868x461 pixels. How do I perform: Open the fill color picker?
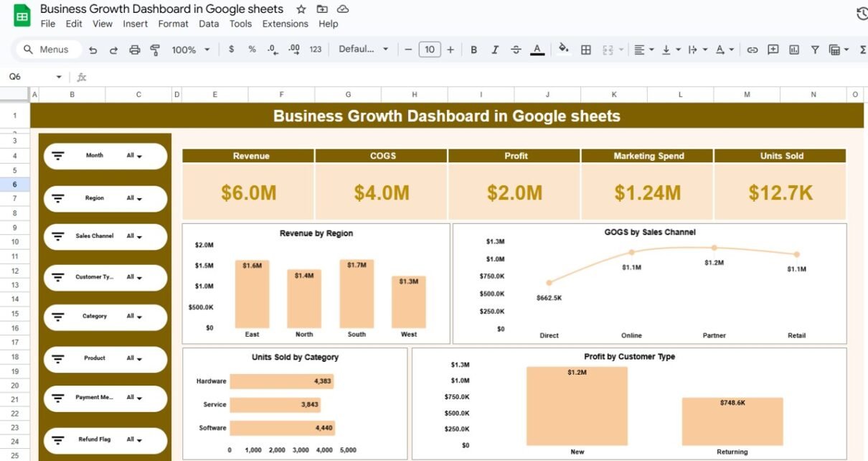pyautogui.click(x=563, y=50)
